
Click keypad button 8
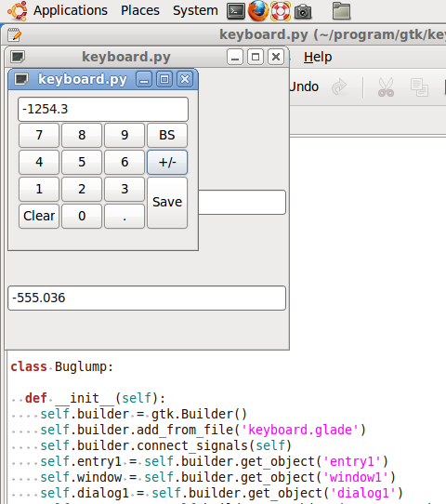pos(82,135)
